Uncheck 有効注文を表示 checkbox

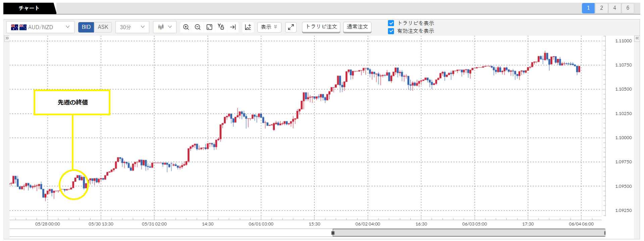click(391, 31)
